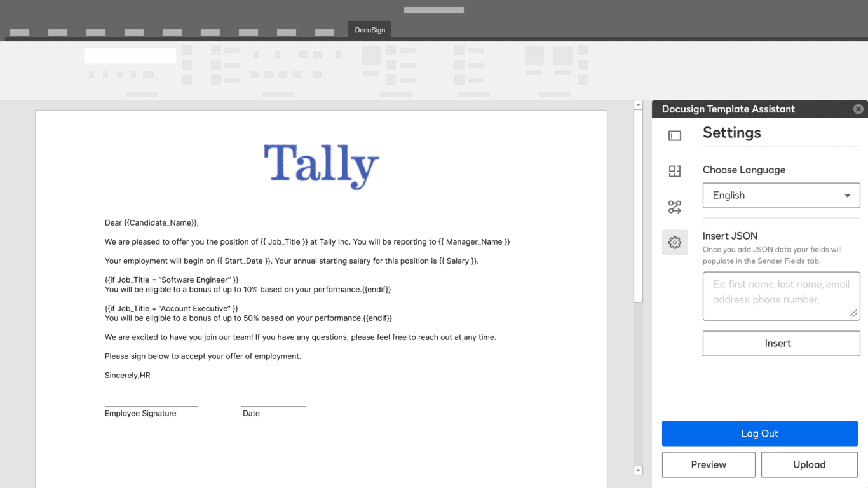Close the Docusign Template Assistant panel
This screenshot has width=868, height=488.
click(858, 109)
